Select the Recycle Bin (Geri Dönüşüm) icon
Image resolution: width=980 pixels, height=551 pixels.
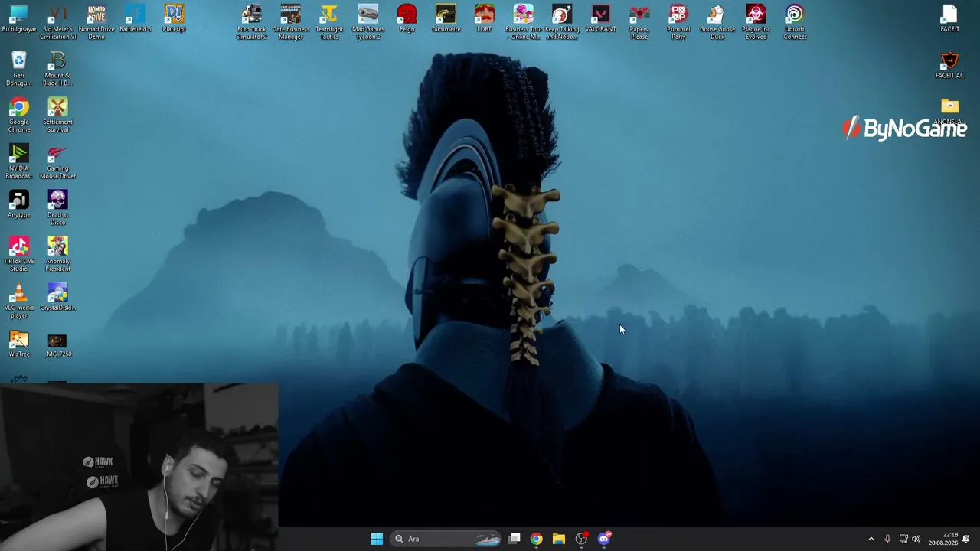pyautogui.click(x=19, y=69)
